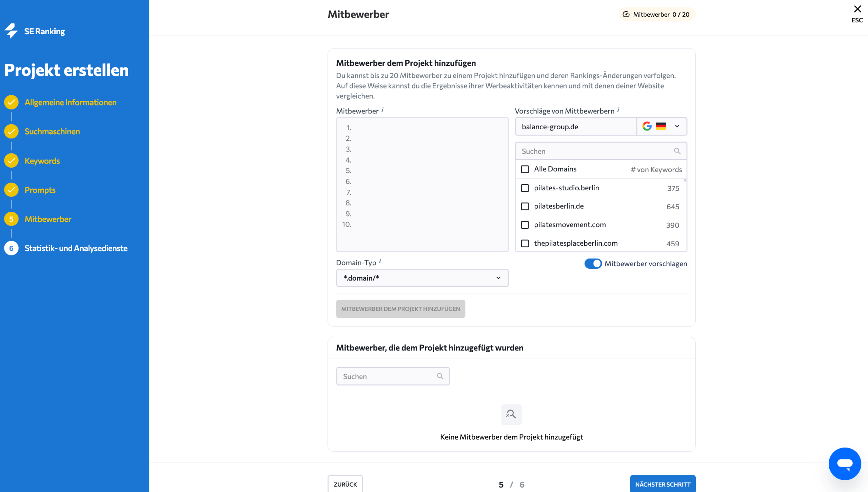Screen dimensions: 868x492
Task: Click the Domain-Typ info icon
Action: 380,261
